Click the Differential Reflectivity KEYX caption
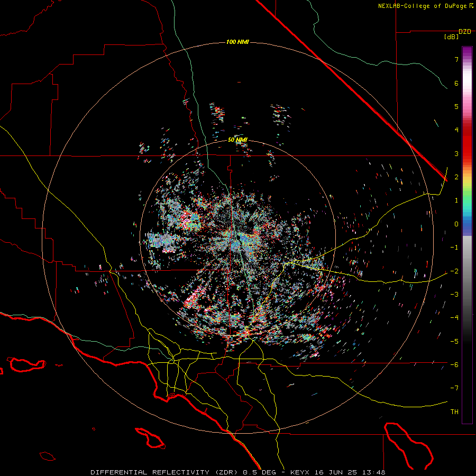The width and height of the screenshot is (476, 476). pyautogui.click(x=238, y=472)
